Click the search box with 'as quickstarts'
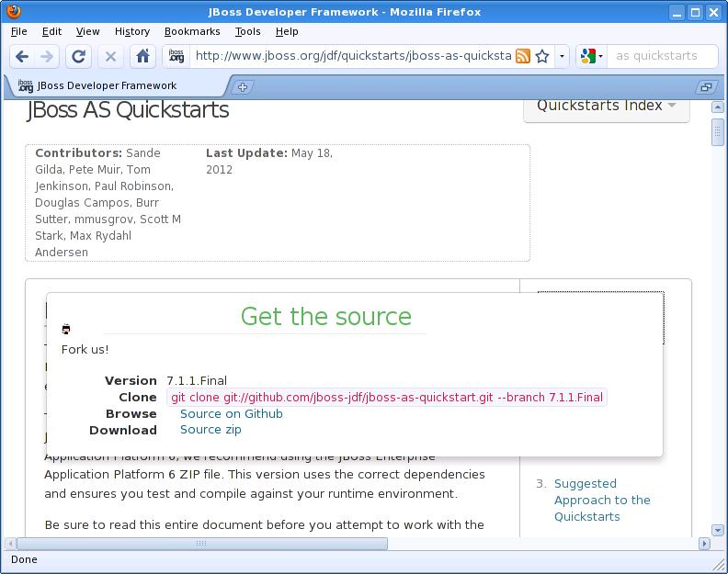Image resolution: width=728 pixels, height=574 pixels. click(662, 56)
